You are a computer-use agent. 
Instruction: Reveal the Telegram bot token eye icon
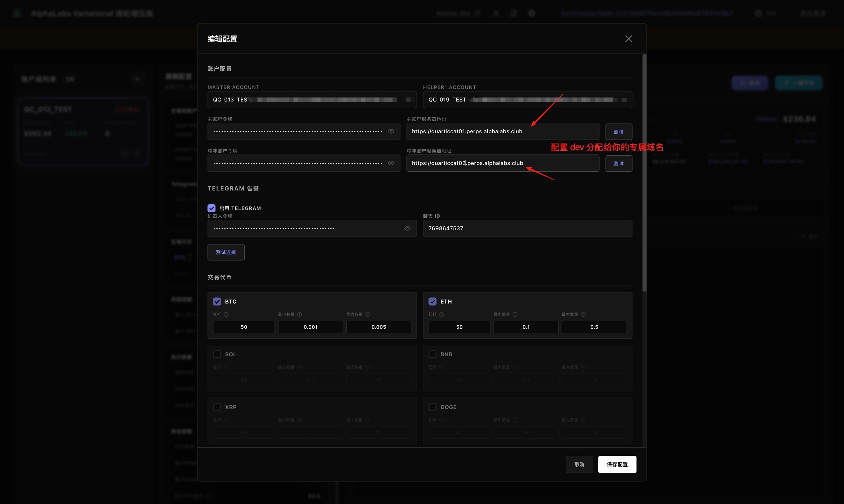click(x=407, y=228)
